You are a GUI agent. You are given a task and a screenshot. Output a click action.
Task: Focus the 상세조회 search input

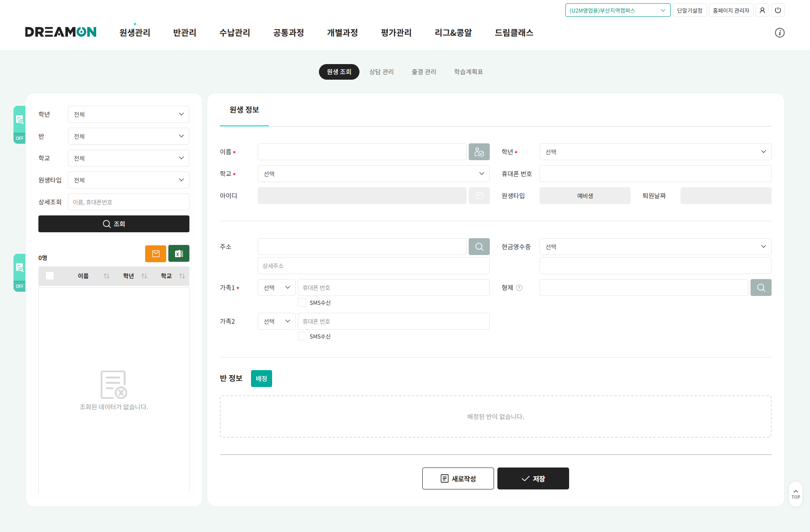[x=129, y=202]
